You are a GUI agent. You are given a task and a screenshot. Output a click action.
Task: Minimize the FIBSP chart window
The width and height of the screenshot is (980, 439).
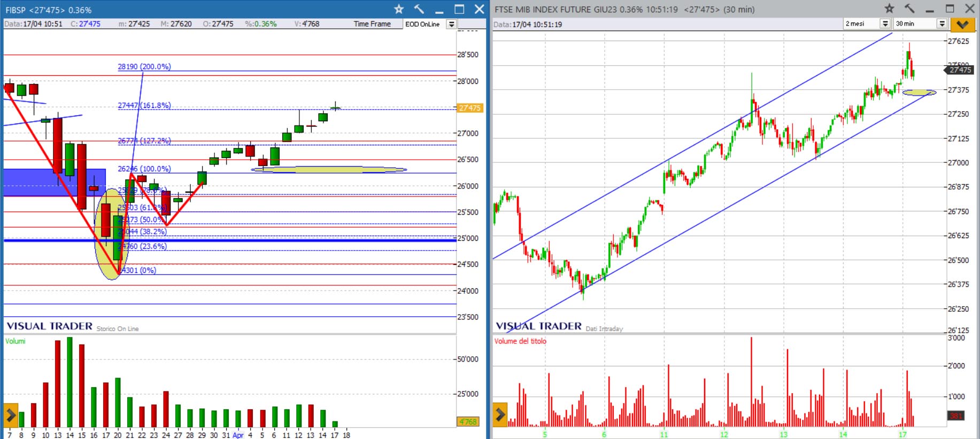[x=439, y=11]
